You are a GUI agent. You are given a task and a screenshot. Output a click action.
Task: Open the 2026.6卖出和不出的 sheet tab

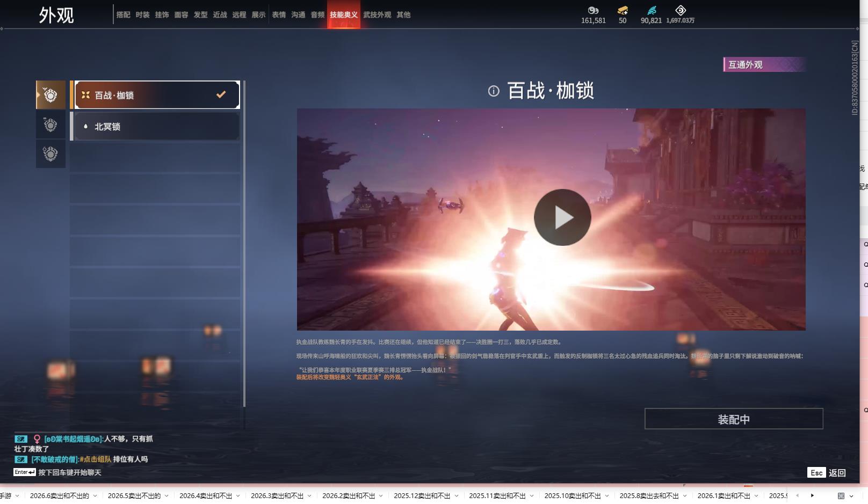[x=60, y=495]
